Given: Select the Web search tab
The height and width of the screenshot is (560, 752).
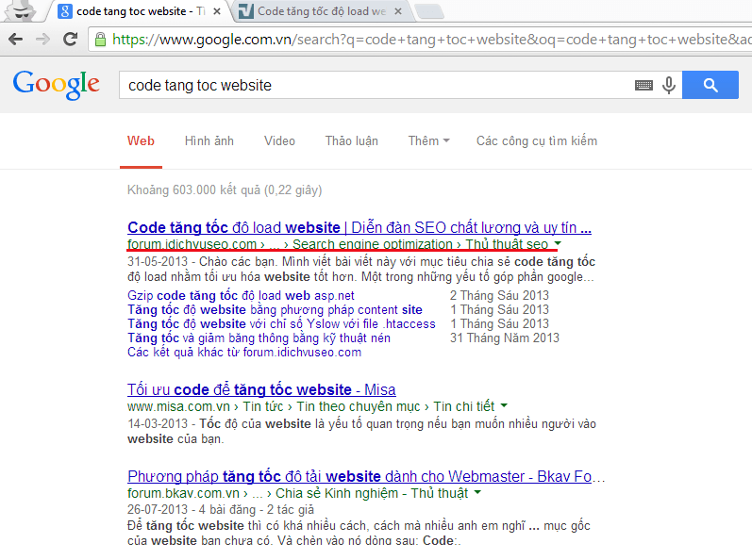Looking at the screenshot, I should (x=141, y=140).
